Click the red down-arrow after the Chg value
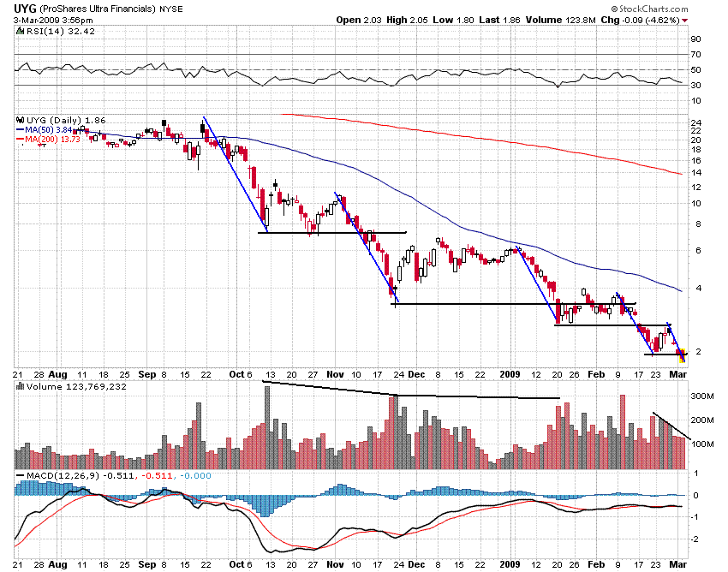The image size is (728, 572). (x=685, y=21)
